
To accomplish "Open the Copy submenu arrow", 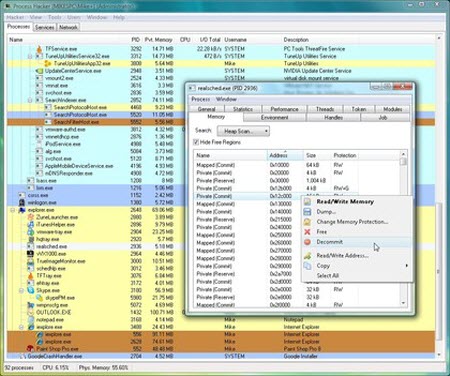I will click(x=407, y=266).
